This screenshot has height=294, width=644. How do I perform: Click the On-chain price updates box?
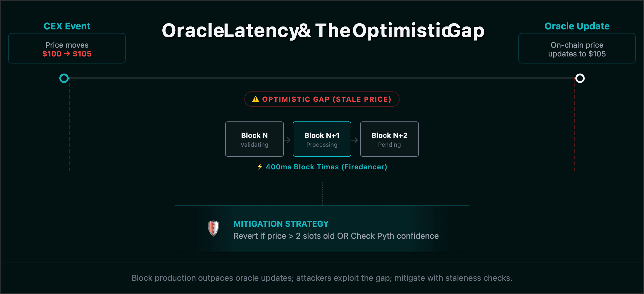[577, 49]
